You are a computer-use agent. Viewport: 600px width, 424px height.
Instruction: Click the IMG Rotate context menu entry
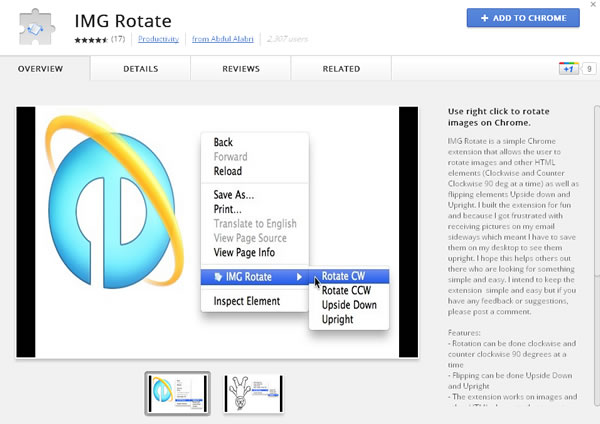[254, 277]
